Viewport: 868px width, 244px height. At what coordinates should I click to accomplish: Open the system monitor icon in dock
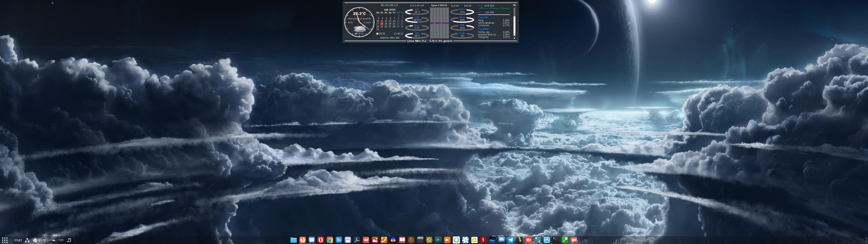547,240
